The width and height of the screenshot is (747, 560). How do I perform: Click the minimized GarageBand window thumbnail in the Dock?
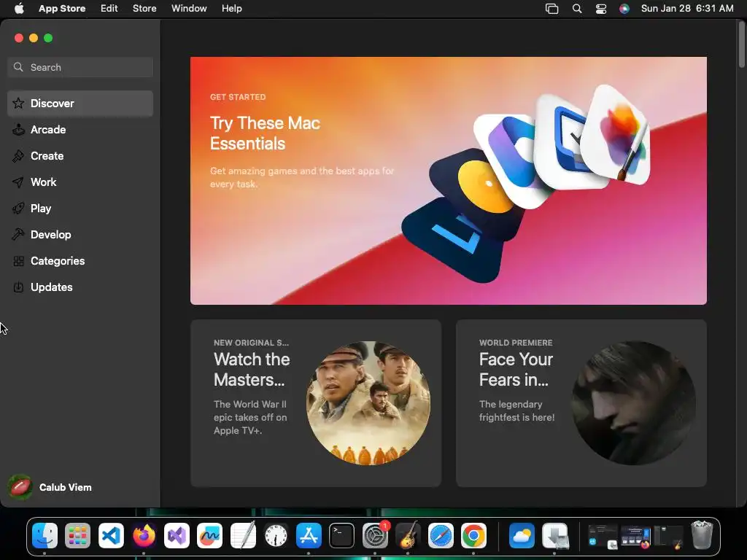[x=668, y=536]
